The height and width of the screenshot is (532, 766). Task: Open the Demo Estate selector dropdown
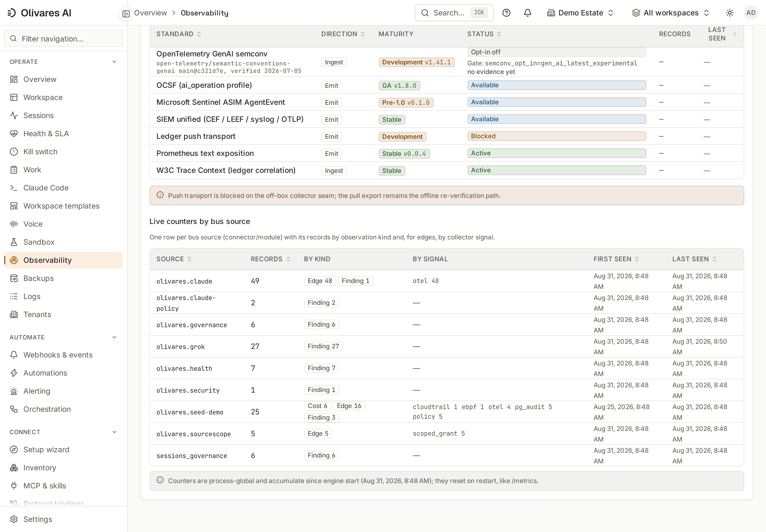tap(580, 13)
